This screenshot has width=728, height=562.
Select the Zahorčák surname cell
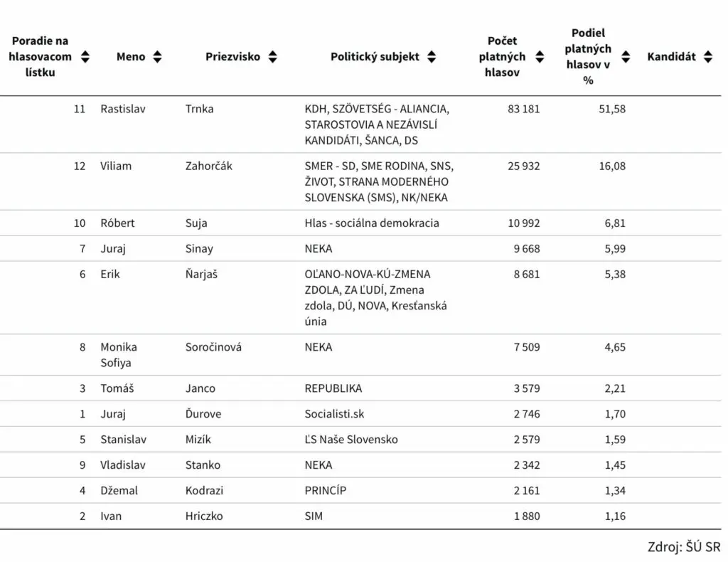(x=208, y=166)
